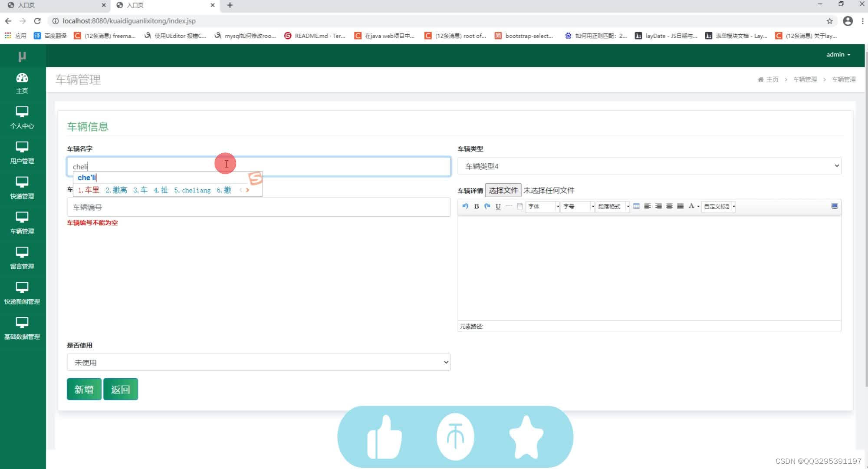Click the sidebar logo icon at top
Image resolution: width=868 pixels, height=469 pixels.
pyautogui.click(x=22, y=56)
